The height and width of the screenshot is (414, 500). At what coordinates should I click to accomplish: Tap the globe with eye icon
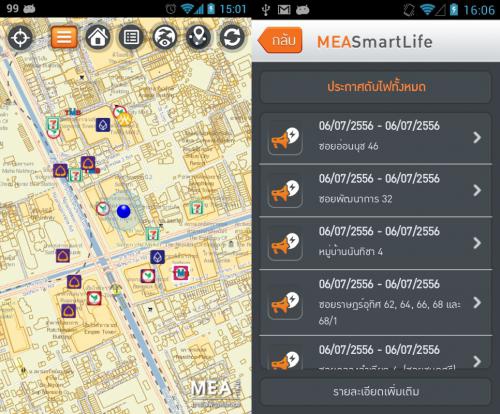pos(165,37)
